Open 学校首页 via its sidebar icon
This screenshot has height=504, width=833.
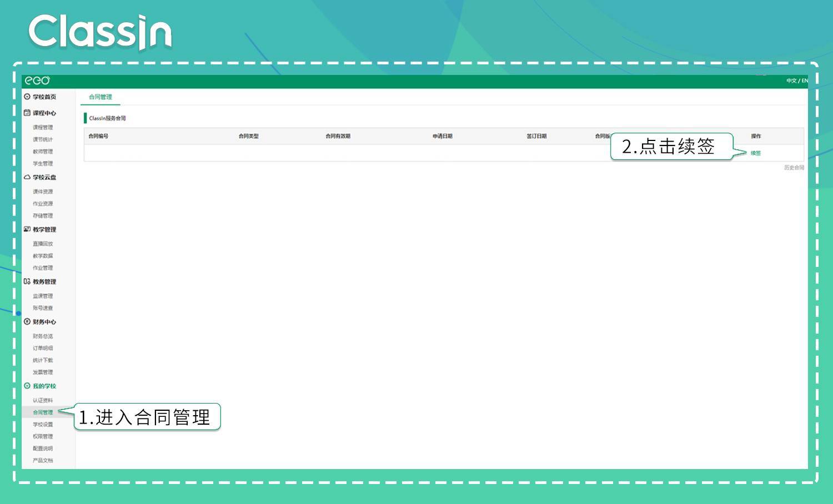coord(27,97)
